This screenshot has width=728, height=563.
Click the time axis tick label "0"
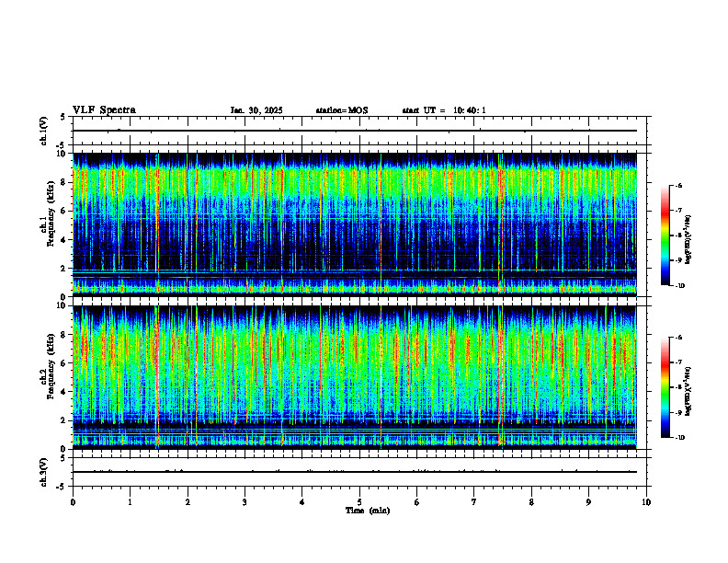click(73, 502)
